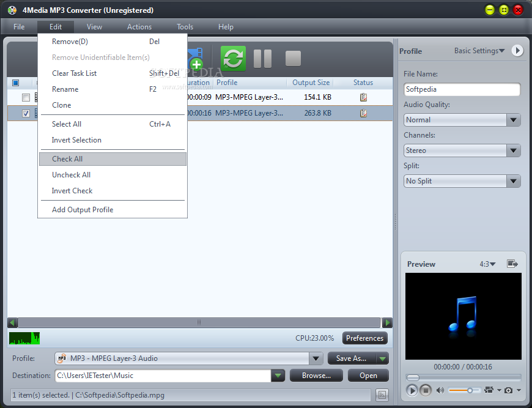Image resolution: width=532 pixels, height=408 pixels.
Task: Open the Channels dropdown showing Stereo
Action: (513, 150)
